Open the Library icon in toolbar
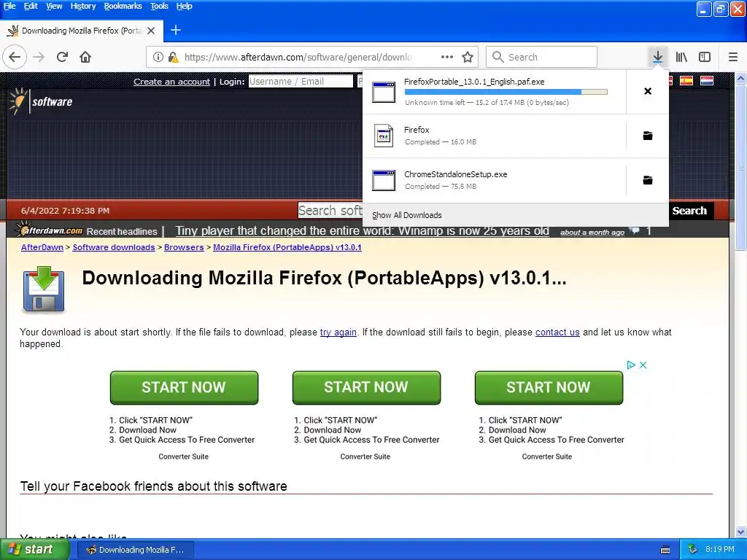The image size is (747, 560). tap(681, 57)
